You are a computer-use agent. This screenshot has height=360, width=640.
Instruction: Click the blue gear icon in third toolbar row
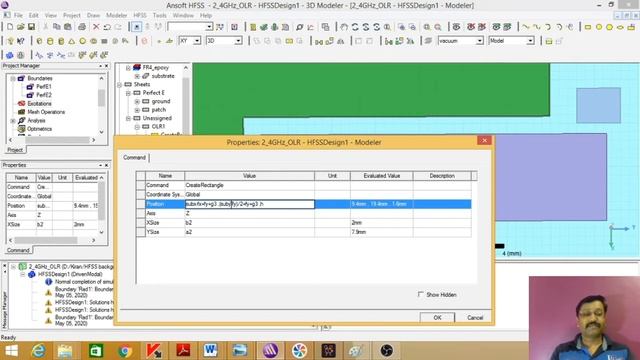point(10,55)
